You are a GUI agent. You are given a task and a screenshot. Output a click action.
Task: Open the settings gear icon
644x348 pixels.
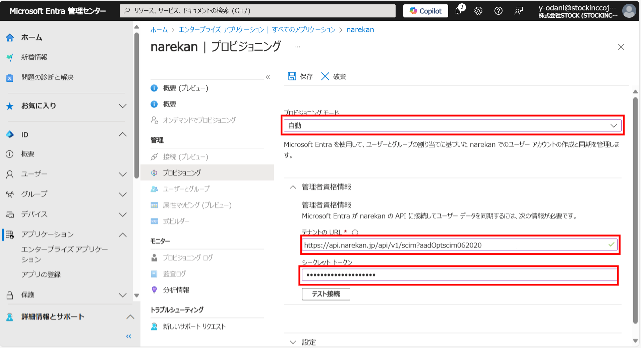[478, 11]
